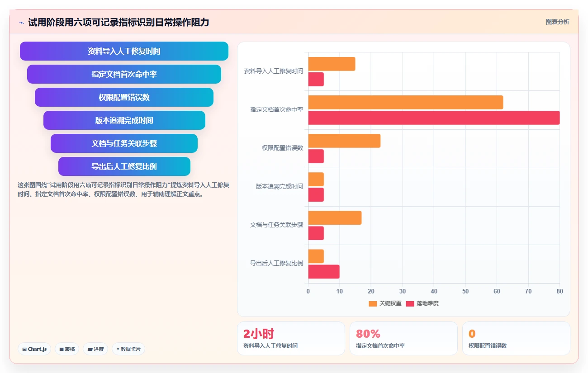Click x-axis tick value 80
Image resolution: width=588 pixels, height=373 pixels.
(560, 292)
